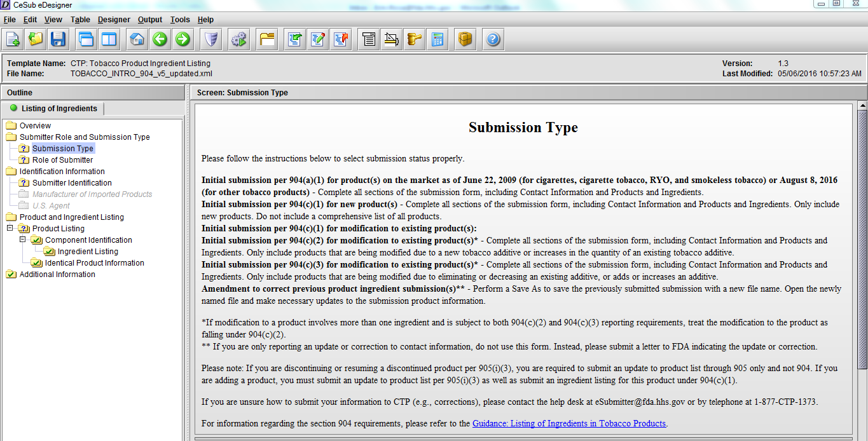Click the new document toolbar icon

coord(13,39)
